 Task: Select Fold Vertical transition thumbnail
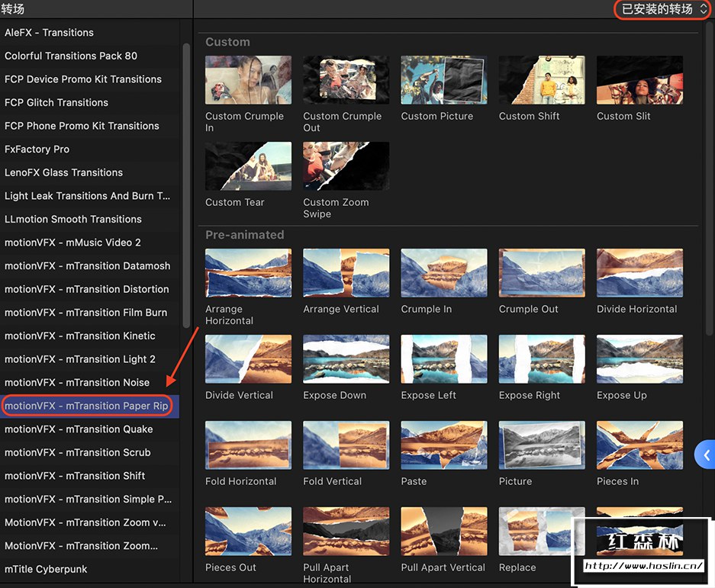coord(346,445)
